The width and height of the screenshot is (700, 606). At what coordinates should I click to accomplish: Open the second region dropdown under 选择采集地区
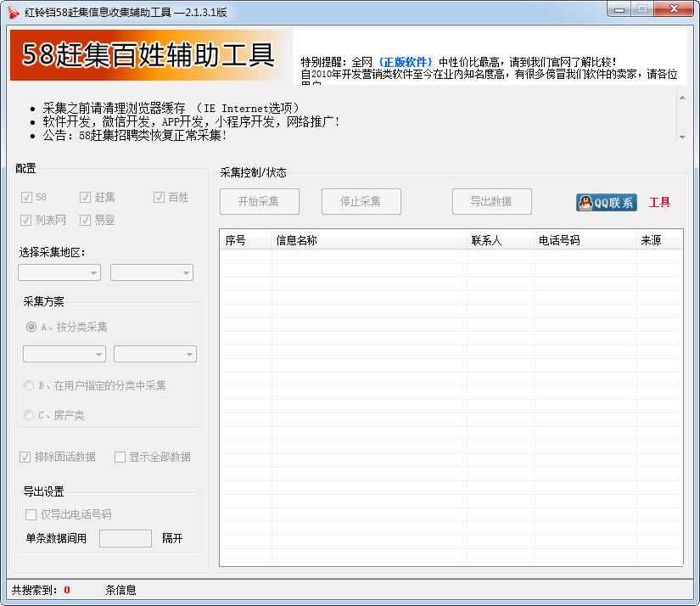152,272
